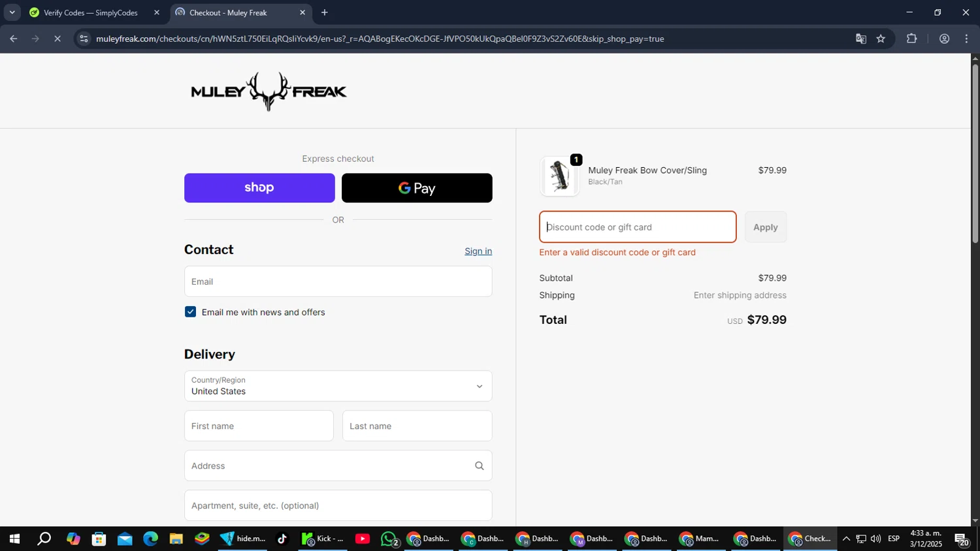Bookmark this page with the star icon

(881, 39)
